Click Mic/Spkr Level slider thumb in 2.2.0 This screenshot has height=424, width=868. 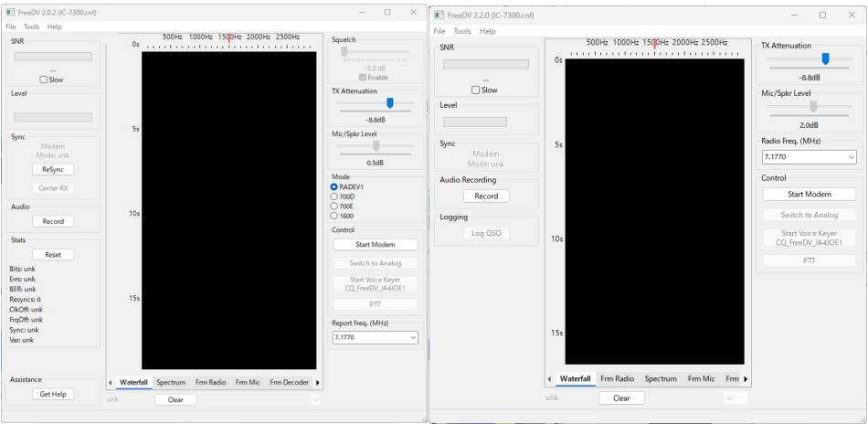(813, 106)
